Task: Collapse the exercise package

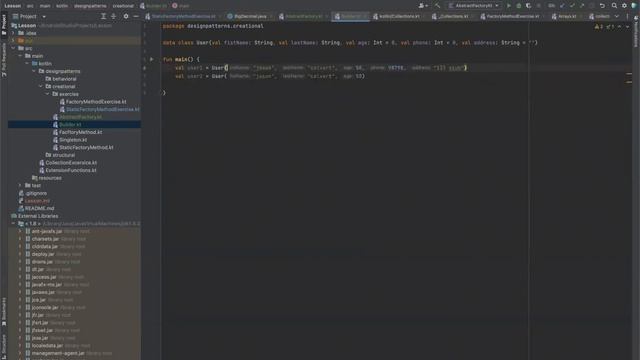Action: point(48,94)
